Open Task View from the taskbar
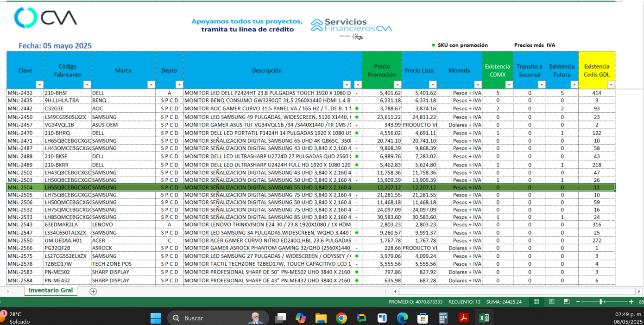The image size is (644, 325). [280, 318]
